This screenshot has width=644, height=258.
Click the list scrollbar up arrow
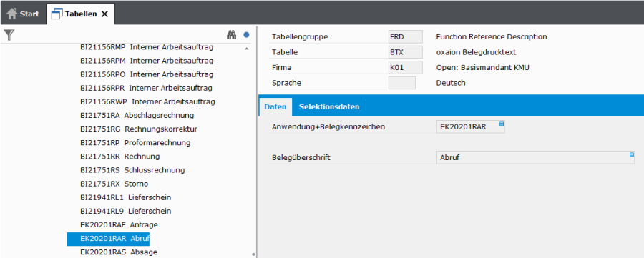point(247,49)
